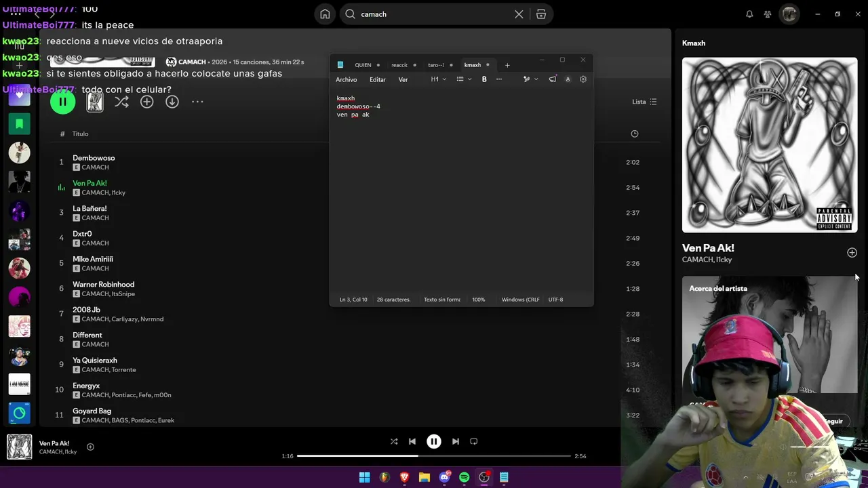
Task: Open Archivo menu in Notepad
Action: pos(346,80)
